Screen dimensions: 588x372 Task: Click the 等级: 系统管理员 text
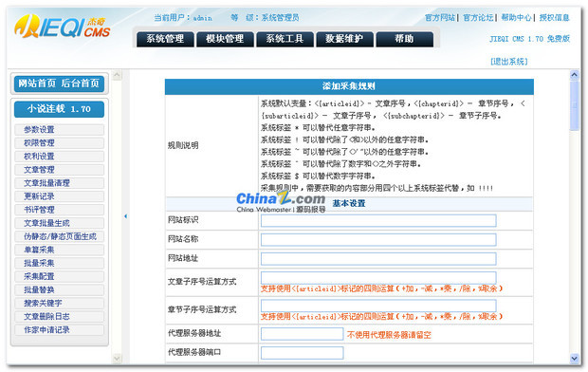[265, 18]
